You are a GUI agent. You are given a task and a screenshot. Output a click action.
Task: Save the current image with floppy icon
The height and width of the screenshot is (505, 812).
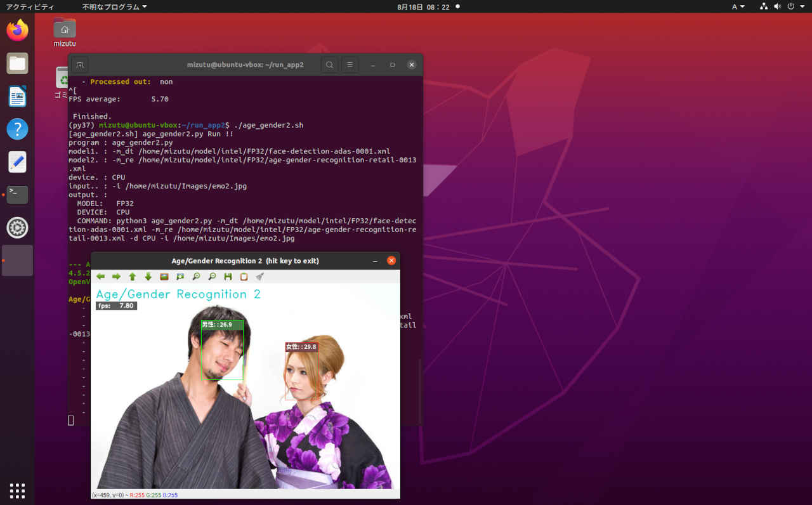[x=228, y=277]
